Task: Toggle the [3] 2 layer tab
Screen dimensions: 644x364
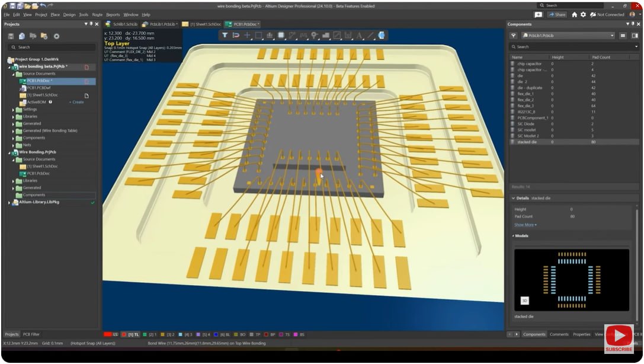Action: pos(168,335)
